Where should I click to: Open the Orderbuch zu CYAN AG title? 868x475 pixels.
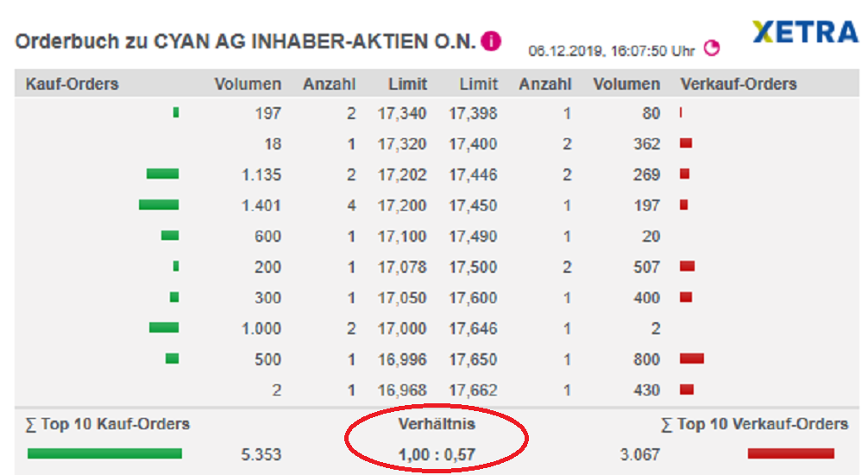245,41
